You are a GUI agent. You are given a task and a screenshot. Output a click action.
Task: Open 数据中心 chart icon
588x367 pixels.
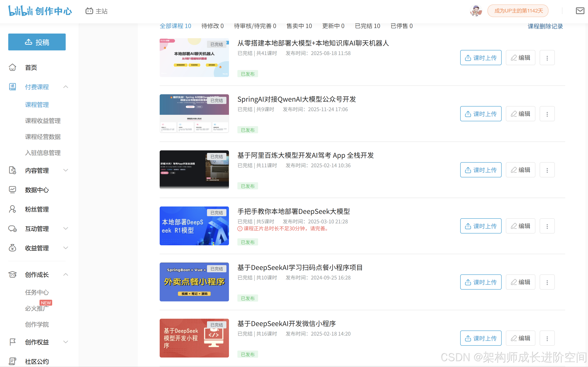(x=12, y=190)
